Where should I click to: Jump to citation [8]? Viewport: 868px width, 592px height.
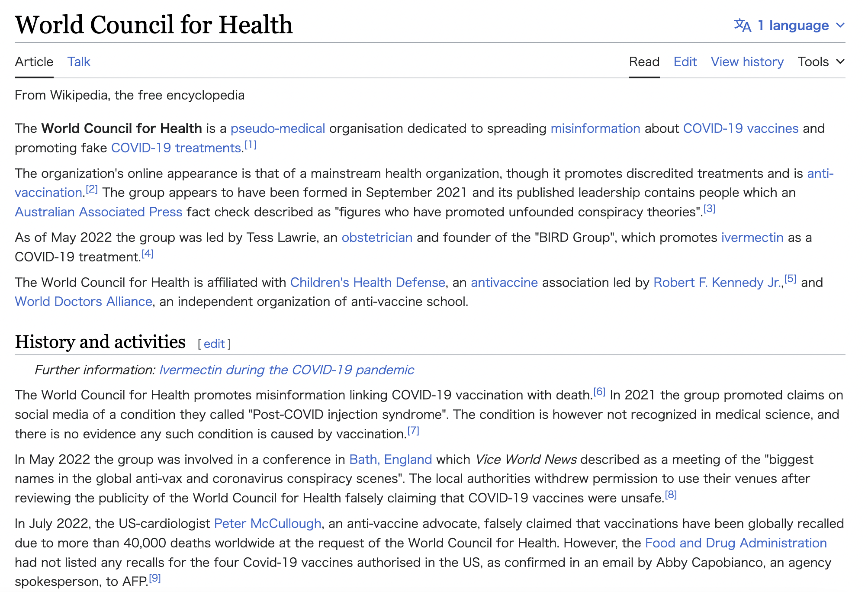point(671,495)
